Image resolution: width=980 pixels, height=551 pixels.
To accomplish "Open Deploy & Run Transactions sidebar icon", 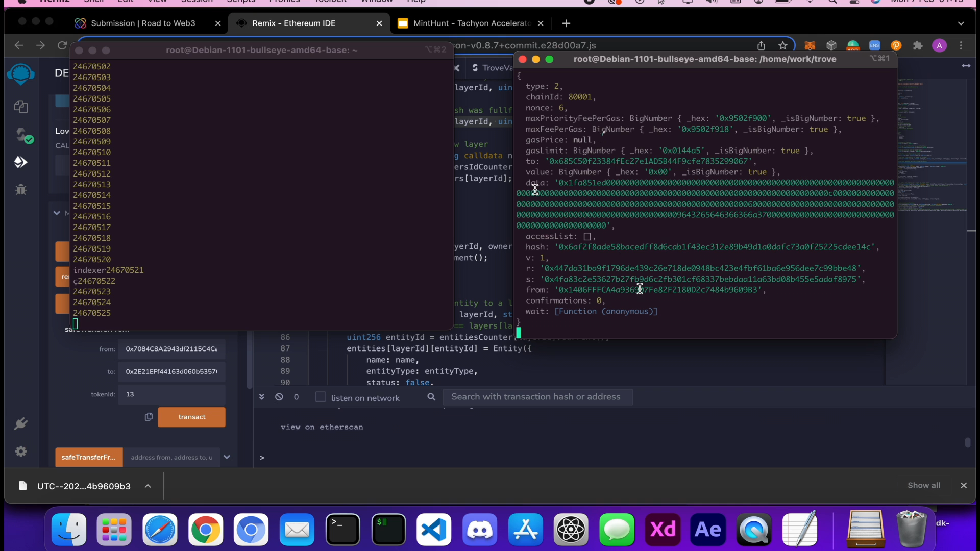I will point(21,162).
